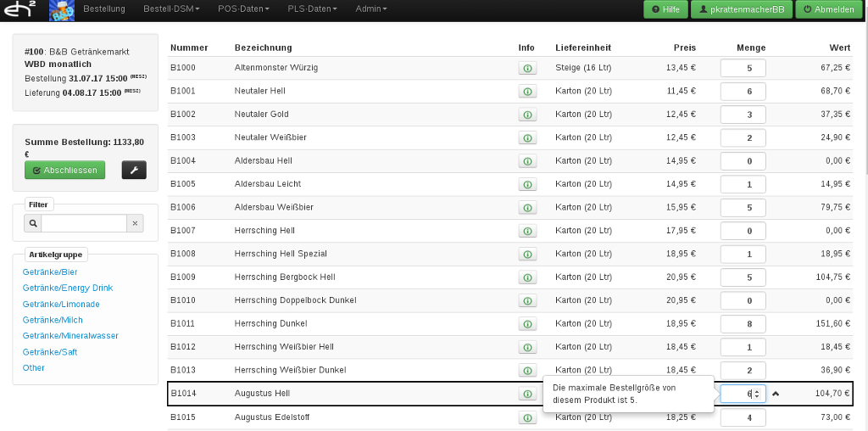Open the Admin dropdown menu
The image size is (868, 431).
pyautogui.click(x=370, y=9)
